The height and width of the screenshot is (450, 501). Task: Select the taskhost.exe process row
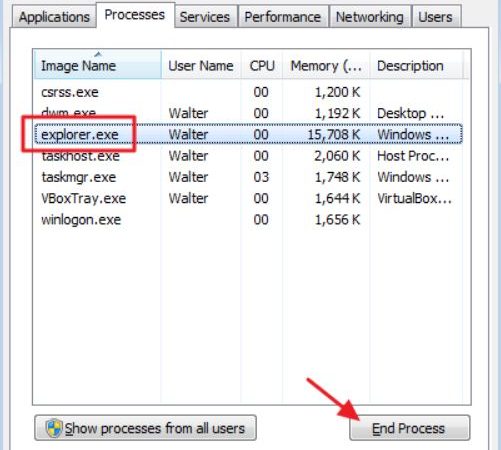(x=248, y=156)
